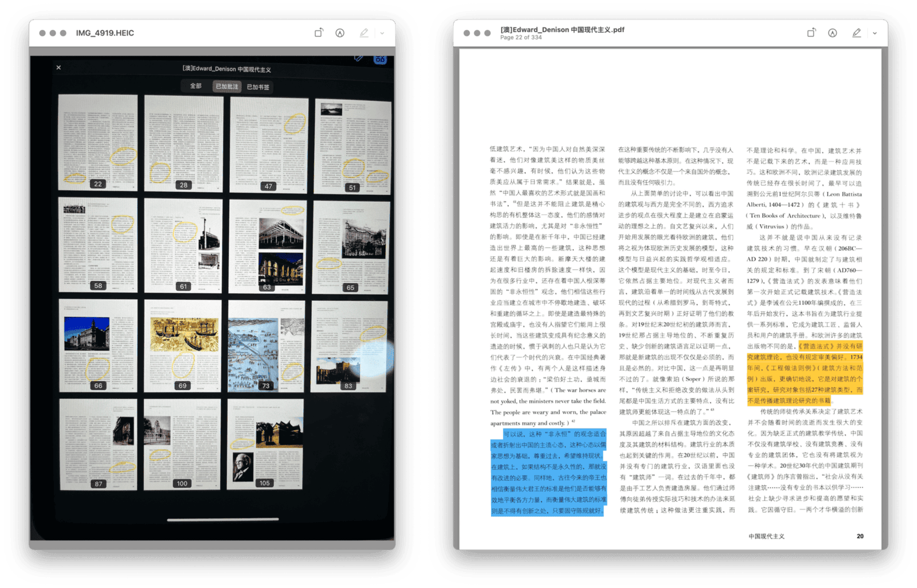Open the page 22 thumbnail
917x588 pixels.
point(98,142)
